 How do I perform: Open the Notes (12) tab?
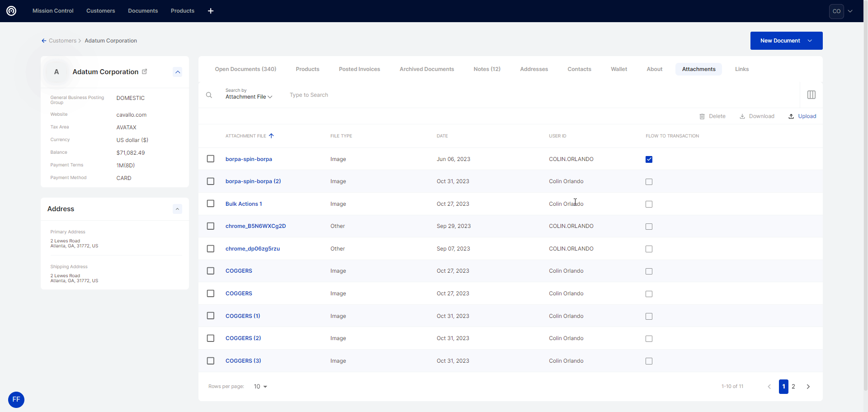(487, 69)
